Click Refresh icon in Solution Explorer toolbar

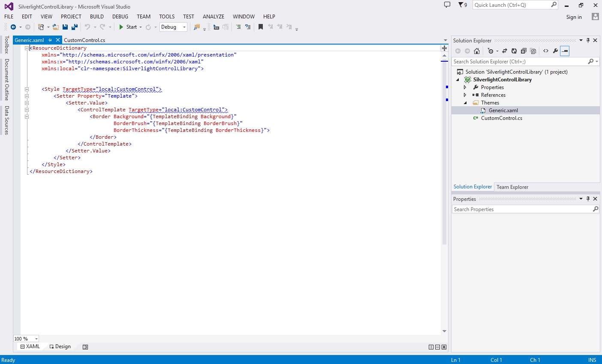[x=514, y=51]
